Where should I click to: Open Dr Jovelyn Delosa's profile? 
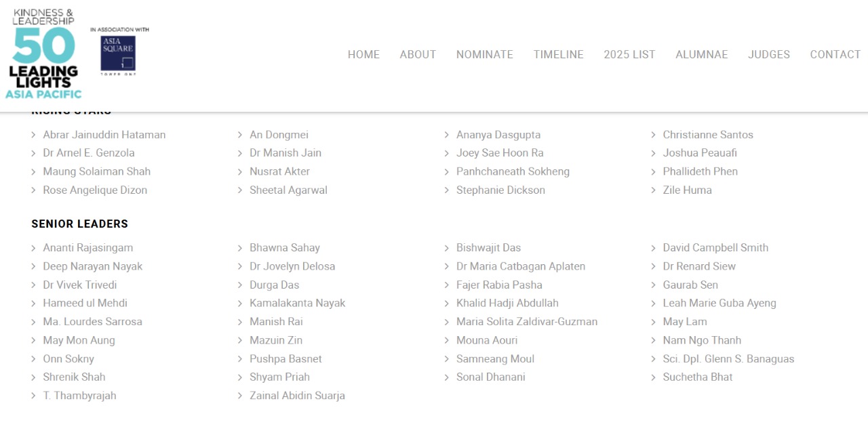click(292, 266)
